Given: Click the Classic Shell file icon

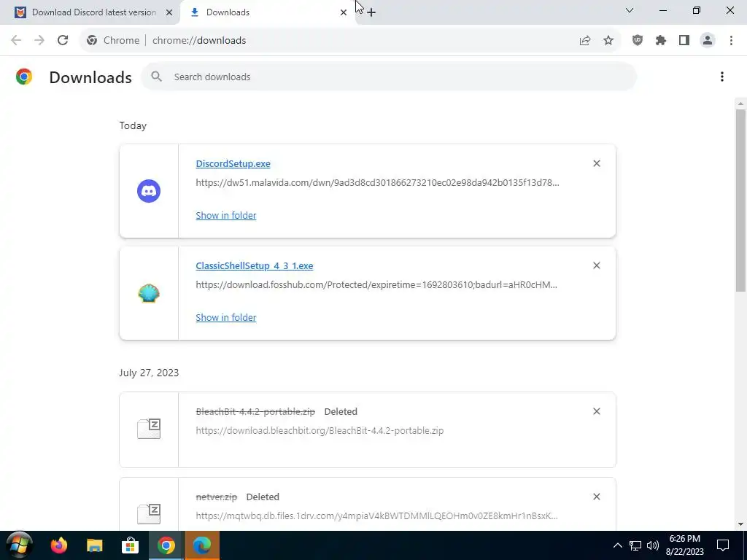Looking at the screenshot, I should point(149,293).
